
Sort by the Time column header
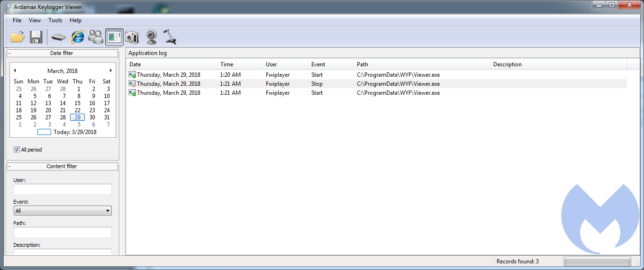click(240, 64)
